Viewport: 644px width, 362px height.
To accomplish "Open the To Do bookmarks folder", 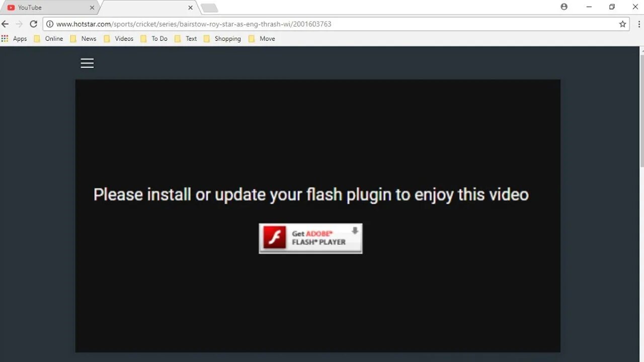I will (x=153, y=39).
